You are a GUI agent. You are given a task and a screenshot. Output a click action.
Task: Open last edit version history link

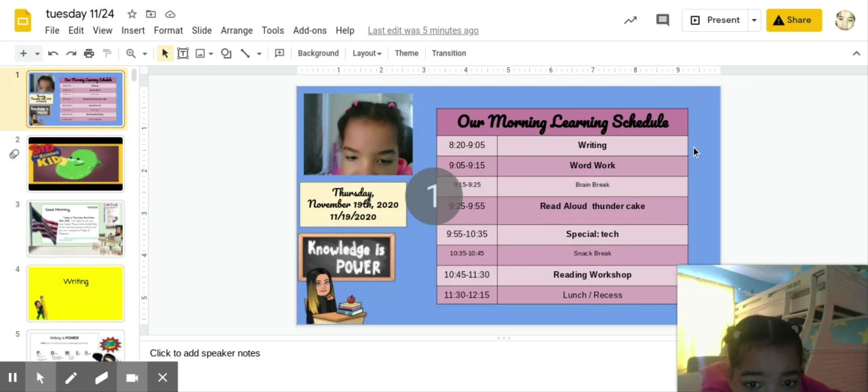tap(423, 31)
